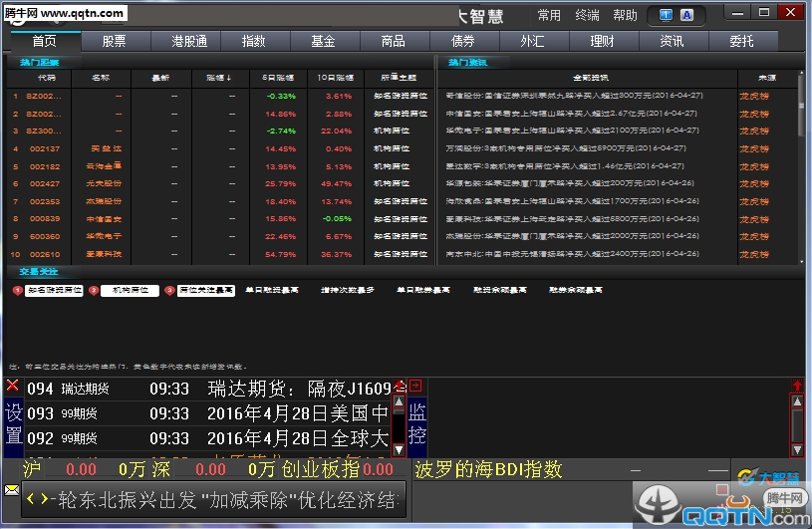
Task: Click the next headline '>' arrow
Action: tap(45, 499)
